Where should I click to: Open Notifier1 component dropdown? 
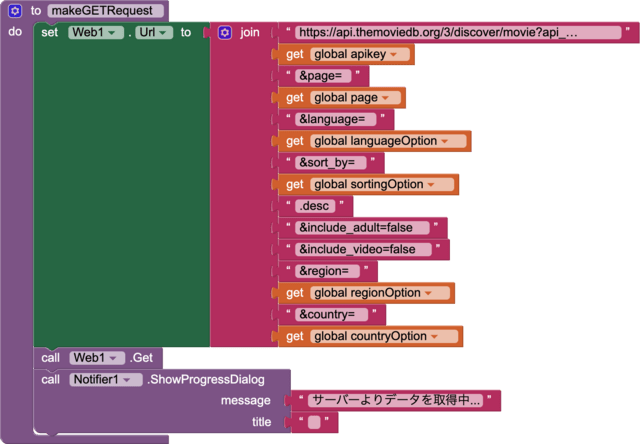(105, 380)
